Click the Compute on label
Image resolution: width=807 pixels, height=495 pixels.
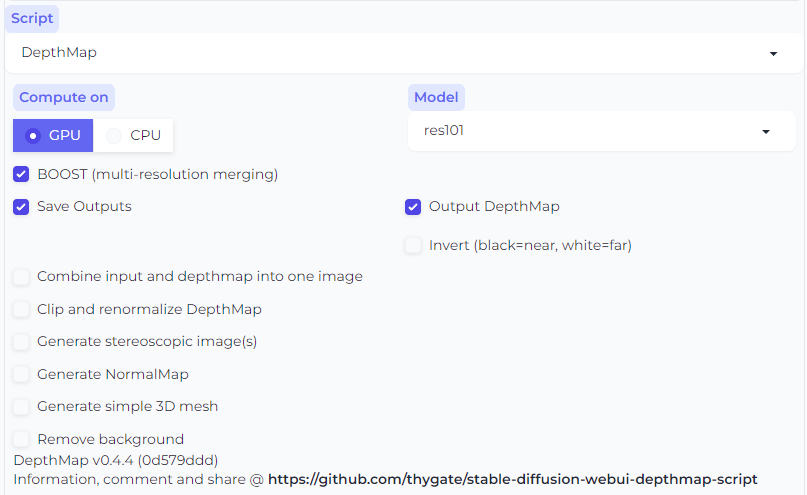[x=64, y=97]
